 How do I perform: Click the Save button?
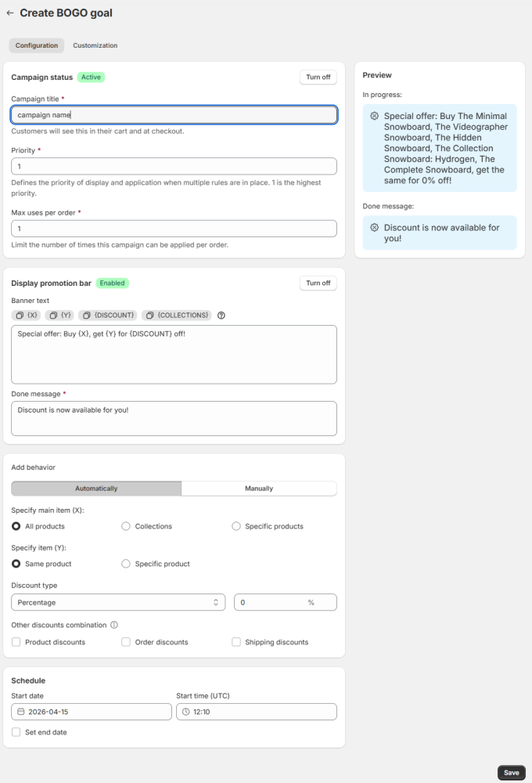click(511, 772)
